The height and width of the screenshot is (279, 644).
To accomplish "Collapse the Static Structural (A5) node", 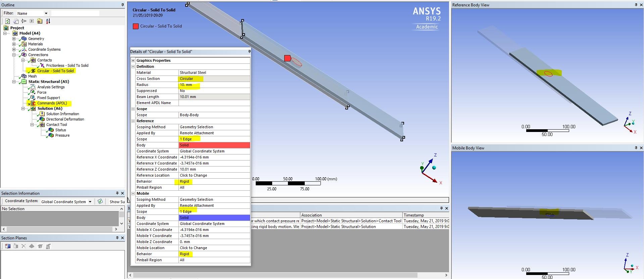I will tap(14, 82).
